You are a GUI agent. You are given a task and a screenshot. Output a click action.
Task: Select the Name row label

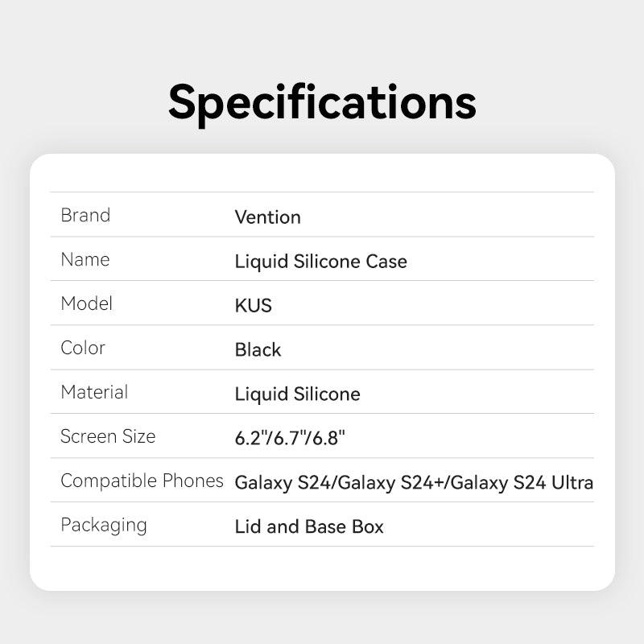[x=85, y=260]
